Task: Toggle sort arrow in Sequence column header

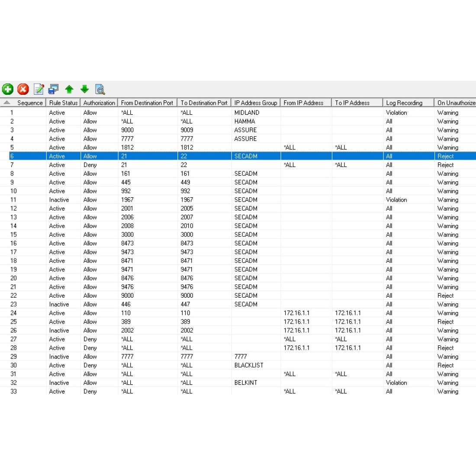Action: point(7,103)
